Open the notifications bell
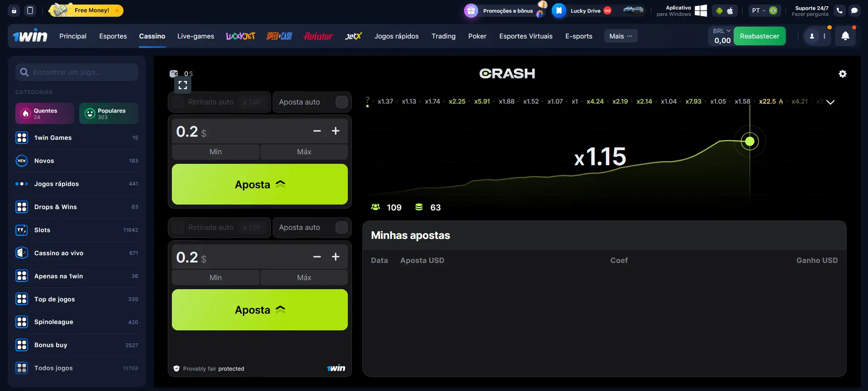868x391 pixels. coord(845,36)
